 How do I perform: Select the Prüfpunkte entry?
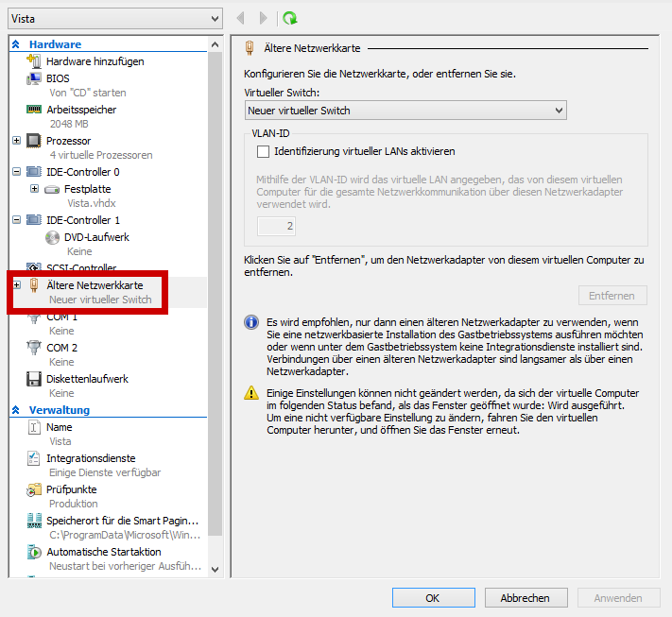[x=72, y=489]
